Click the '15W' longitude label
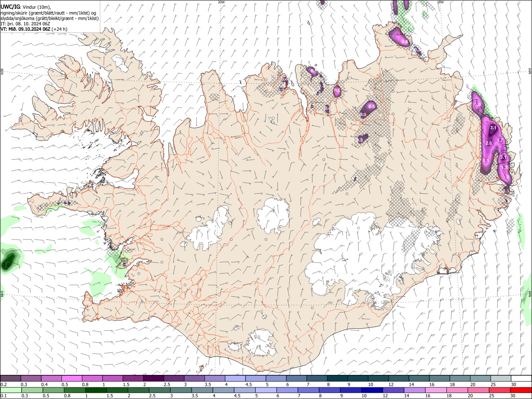 (441, 2)
